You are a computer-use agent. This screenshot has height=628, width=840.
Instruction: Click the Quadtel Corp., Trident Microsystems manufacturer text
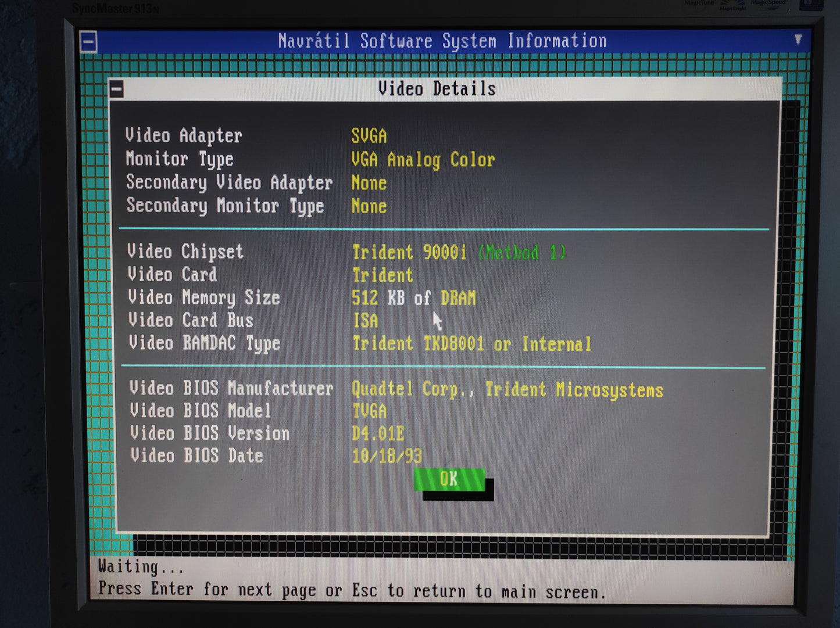pos(507,389)
